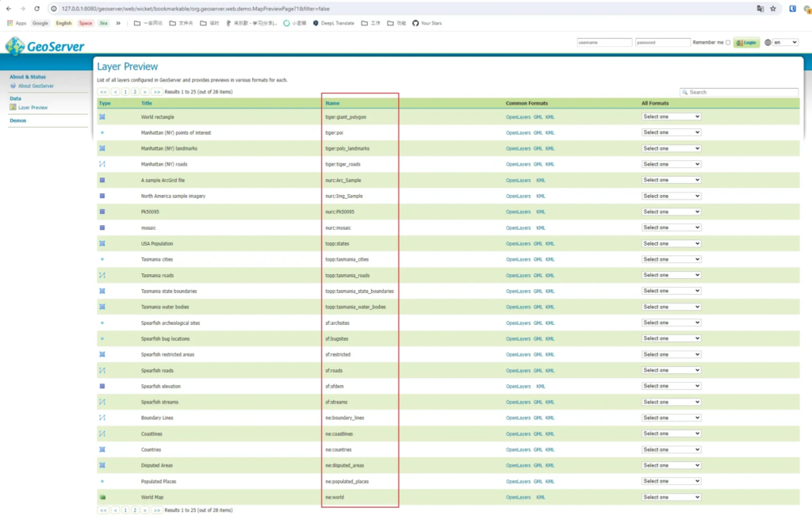Image resolution: width=812 pixels, height=519 pixels.
Task: Click the point icon for Populated Places
Action: (x=102, y=481)
